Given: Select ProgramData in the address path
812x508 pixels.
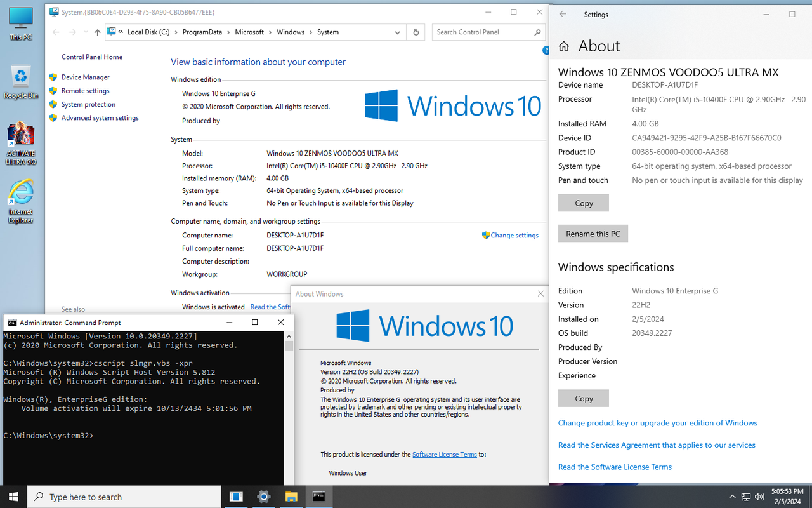Looking at the screenshot, I should pyautogui.click(x=202, y=32).
